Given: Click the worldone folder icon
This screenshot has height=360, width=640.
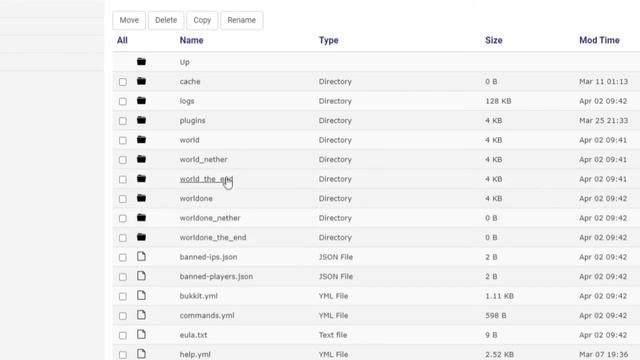Looking at the screenshot, I should pos(141,198).
